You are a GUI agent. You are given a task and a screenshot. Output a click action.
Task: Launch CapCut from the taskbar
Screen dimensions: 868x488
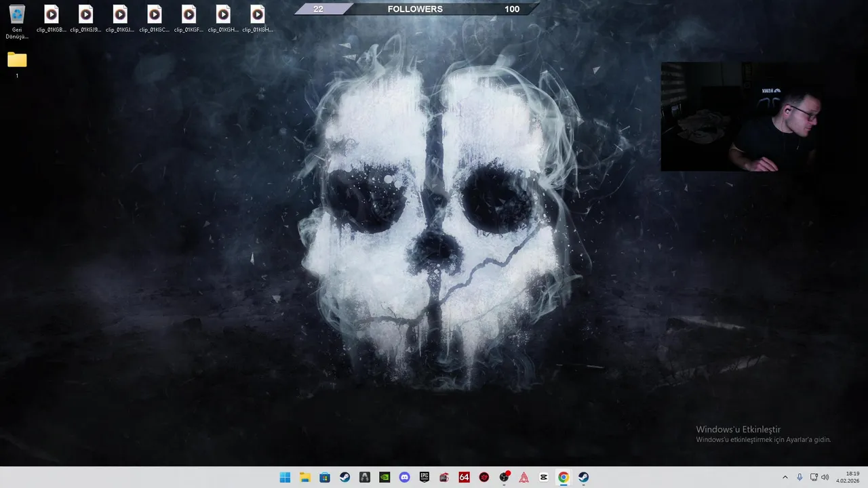[544, 477]
